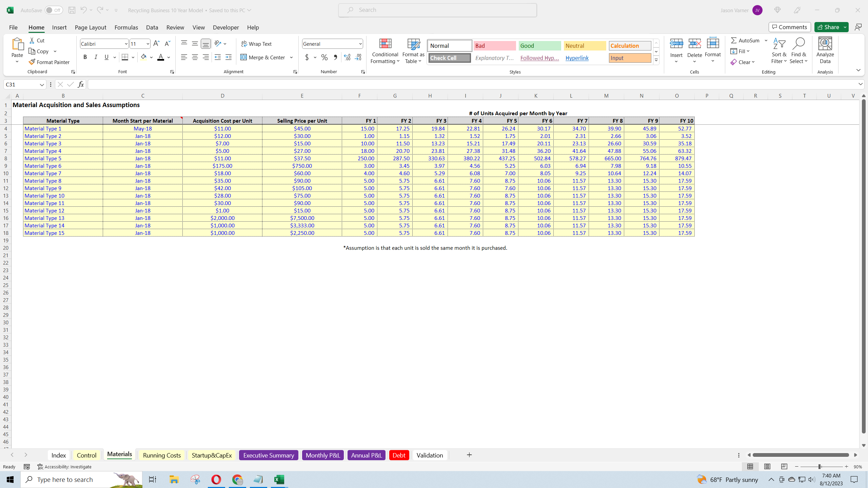Open the Name Box dropdown arrow
The width and height of the screenshot is (868, 488).
click(x=42, y=84)
